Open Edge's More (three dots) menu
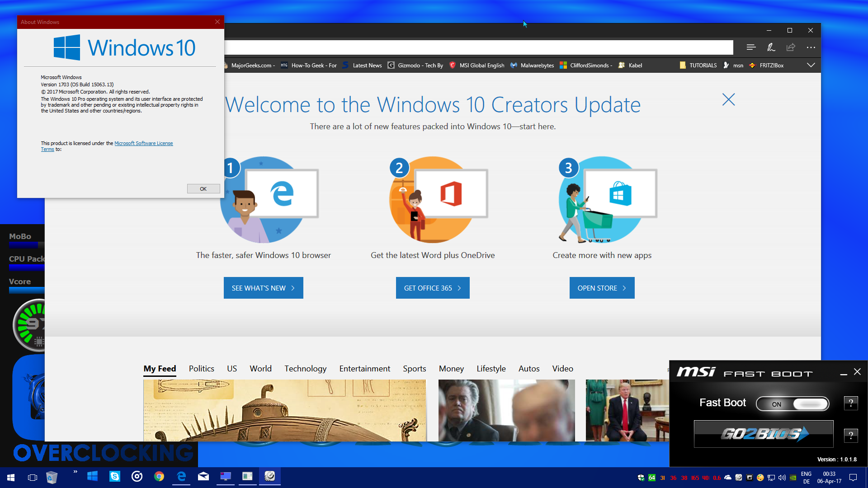Image resolution: width=868 pixels, height=488 pixels. coord(811,47)
